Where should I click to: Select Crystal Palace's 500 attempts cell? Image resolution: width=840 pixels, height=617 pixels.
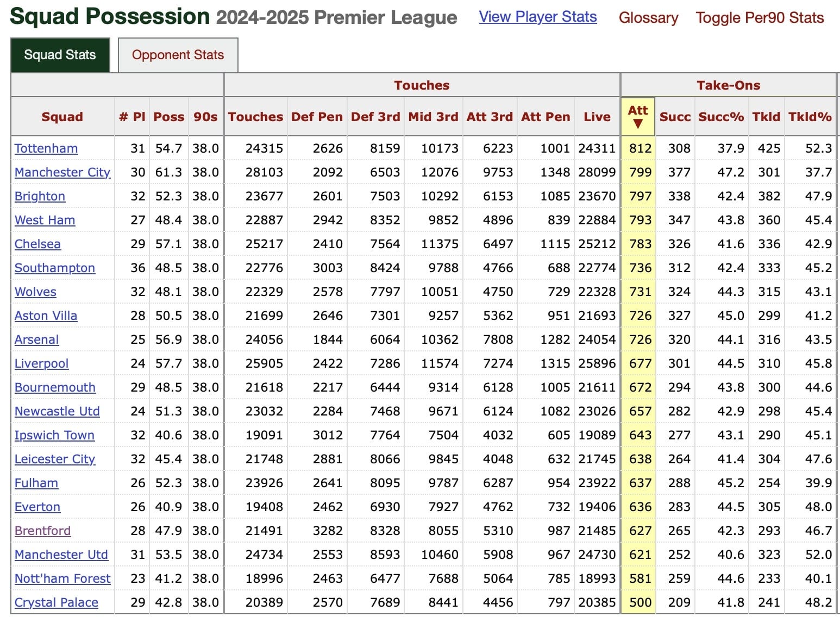click(638, 602)
